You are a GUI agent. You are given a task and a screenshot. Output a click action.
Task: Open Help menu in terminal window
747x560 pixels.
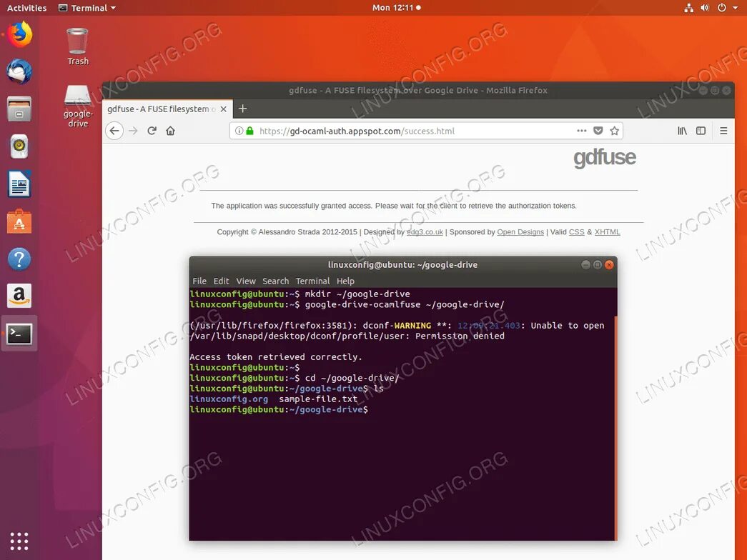pos(345,281)
